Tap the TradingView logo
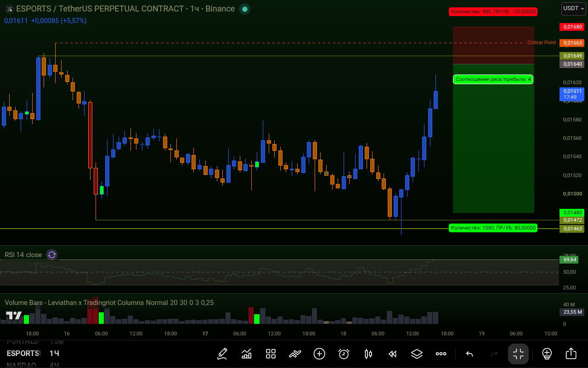Image resolution: width=588 pixels, height=368 pixels. pos(14,316)
